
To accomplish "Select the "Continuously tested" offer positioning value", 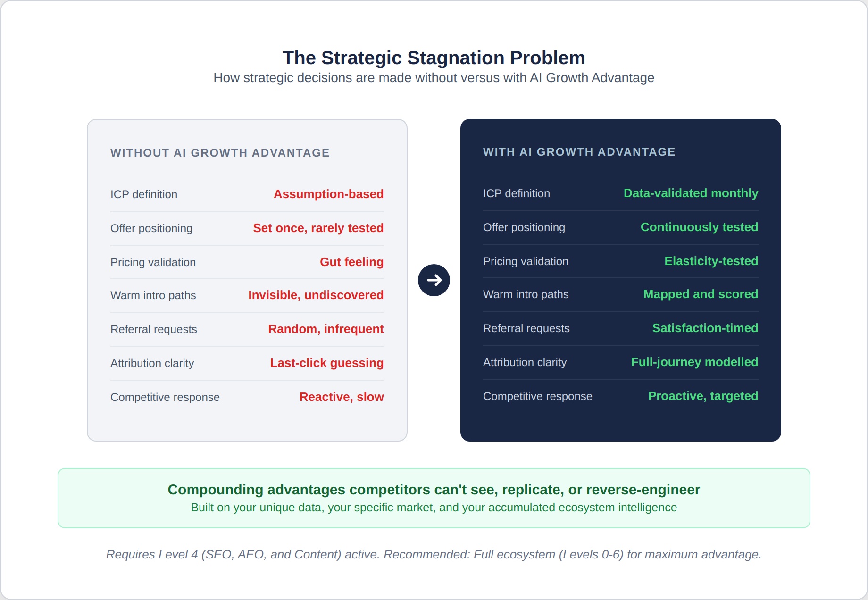I will pos(699,227).
